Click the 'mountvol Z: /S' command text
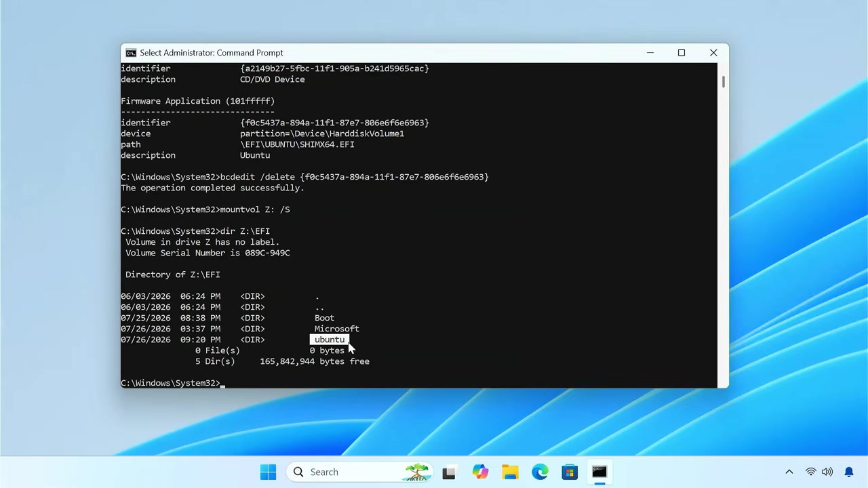The width and height of the screenshot is (868, 488). tap(255, 209)
